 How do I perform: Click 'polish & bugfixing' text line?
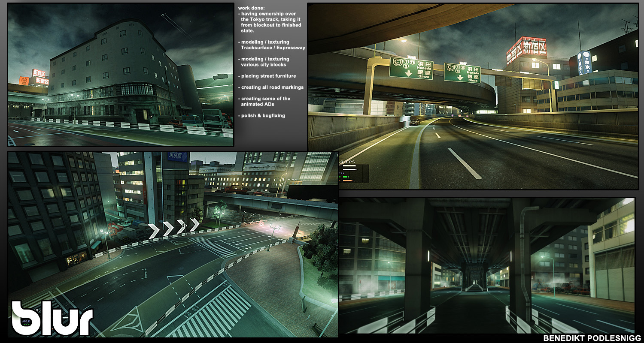click(263, 115)
